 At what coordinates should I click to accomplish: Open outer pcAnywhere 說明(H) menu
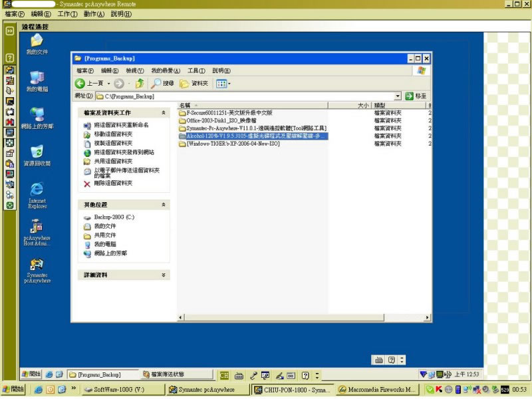coord(121,14)
